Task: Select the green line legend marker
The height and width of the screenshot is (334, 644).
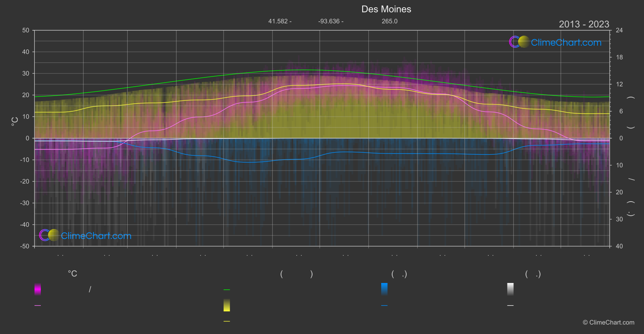Action: coord(227,290)
